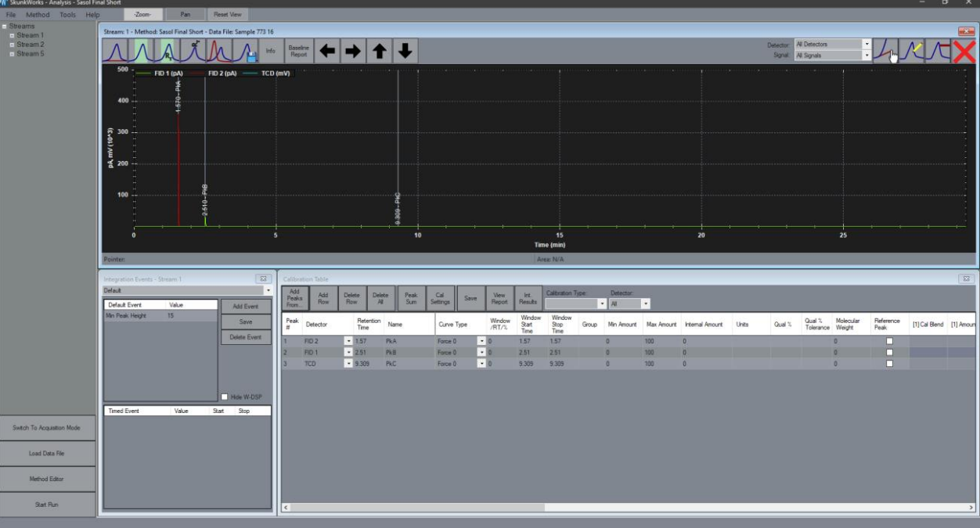Click Add Event button

point(246,307)
